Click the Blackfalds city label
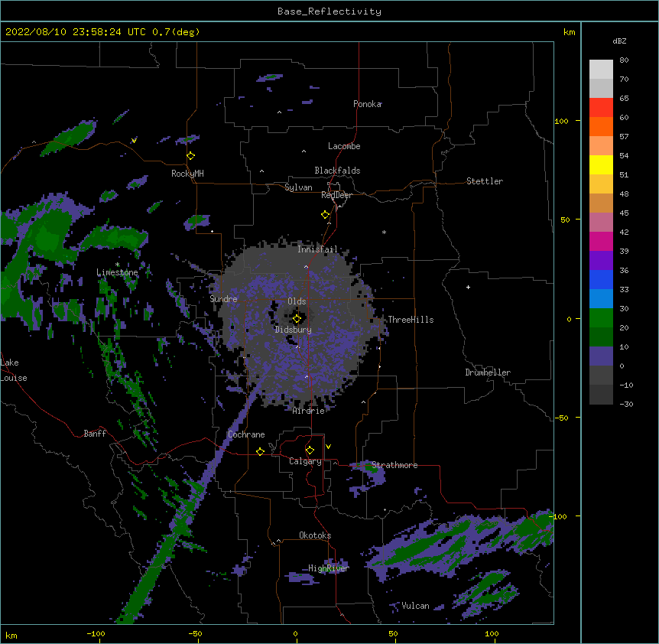The width and height of the screenshot is (659, 644). coord(337,171)
